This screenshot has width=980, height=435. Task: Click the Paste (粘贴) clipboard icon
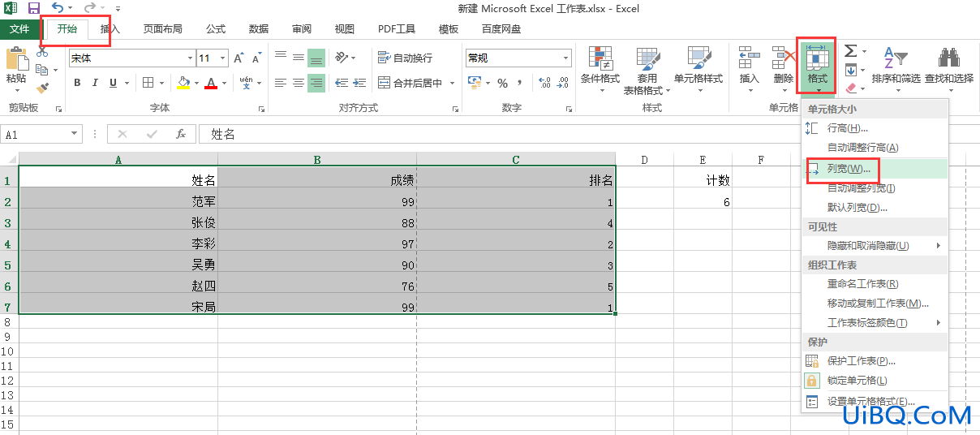pyautogui.click(x=15, y=59)
